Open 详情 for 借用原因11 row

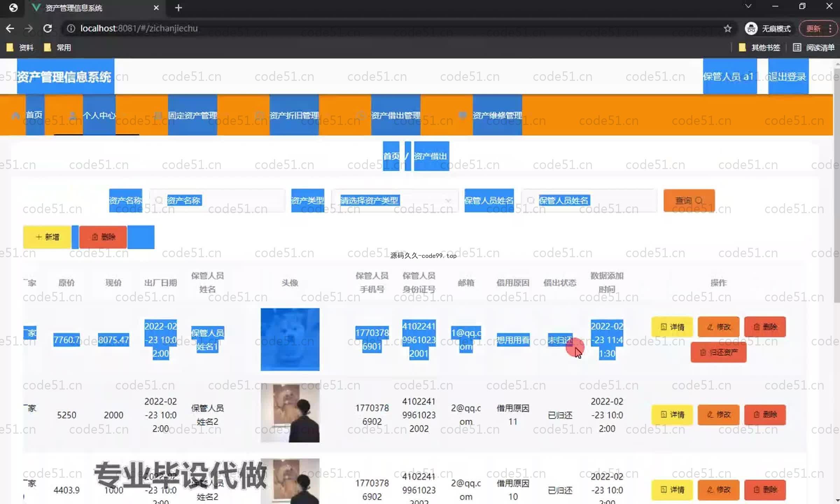tap(672, 415)
